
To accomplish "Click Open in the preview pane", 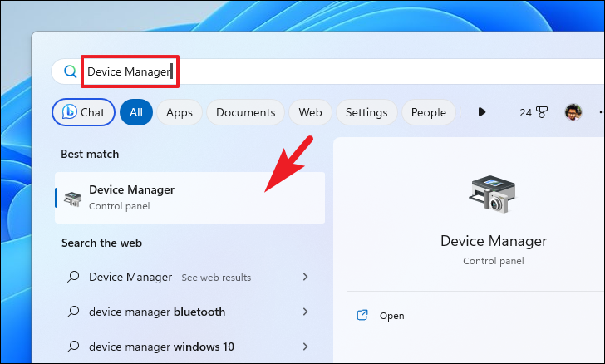I will pyautogui.click(x=391, y=316).
